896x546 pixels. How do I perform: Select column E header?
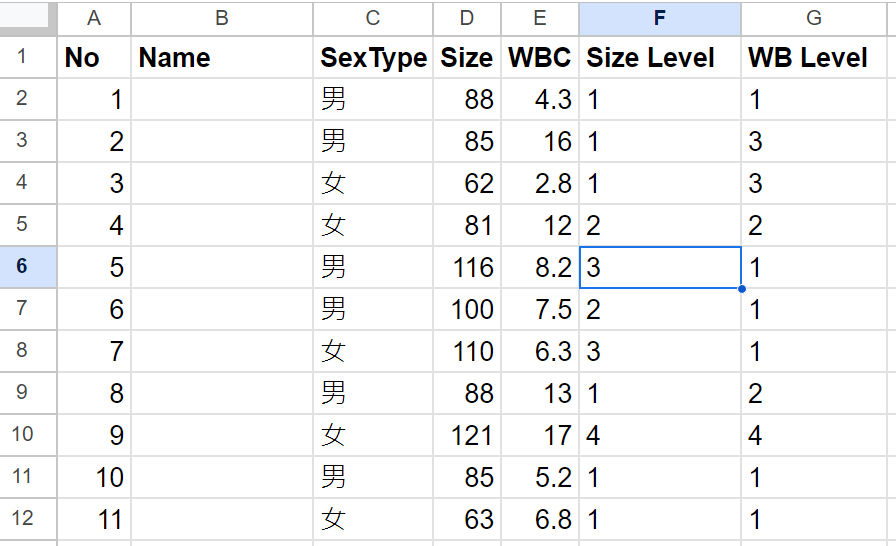[x=539, y=17]
